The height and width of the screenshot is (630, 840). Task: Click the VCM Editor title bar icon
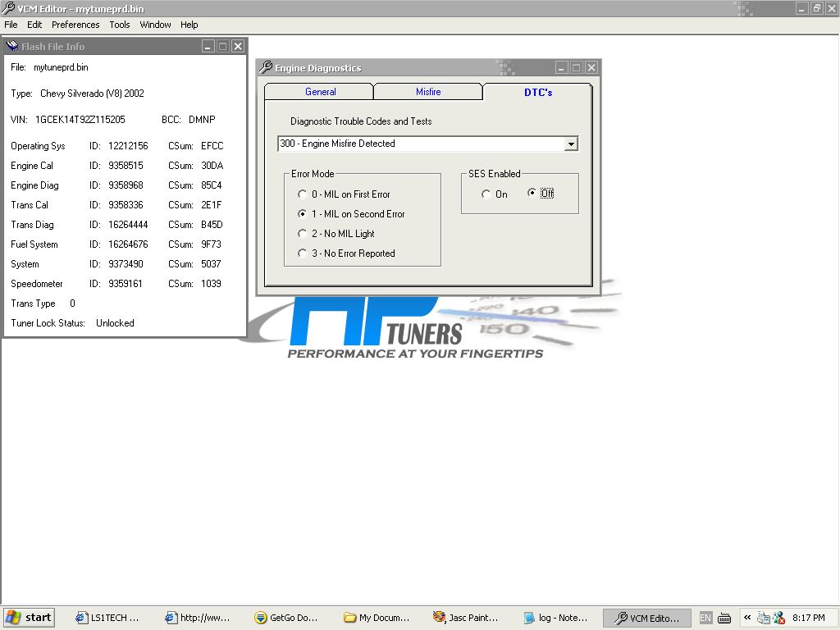(x=9, y=8)
